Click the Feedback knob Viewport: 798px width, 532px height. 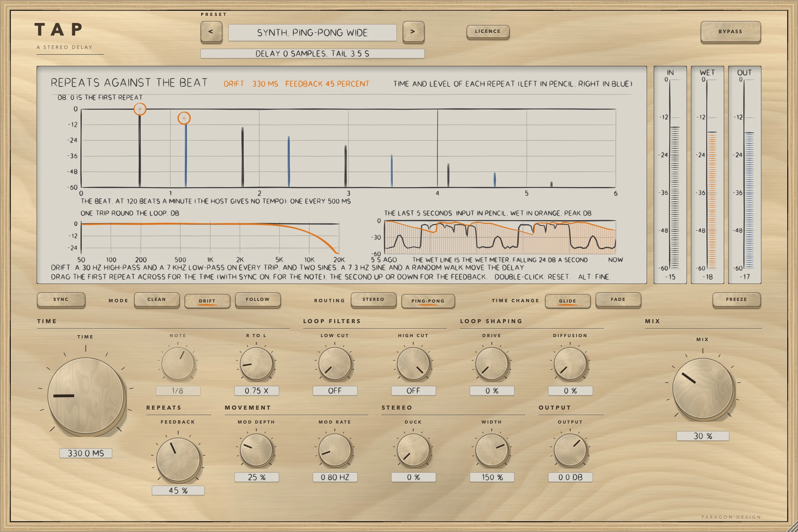[178, 460]
